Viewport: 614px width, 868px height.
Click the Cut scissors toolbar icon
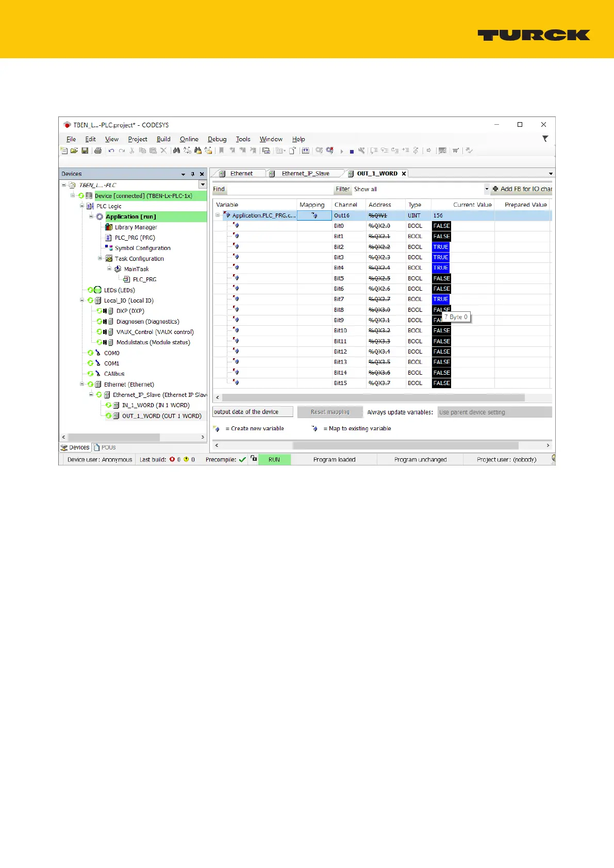[132, 151]
